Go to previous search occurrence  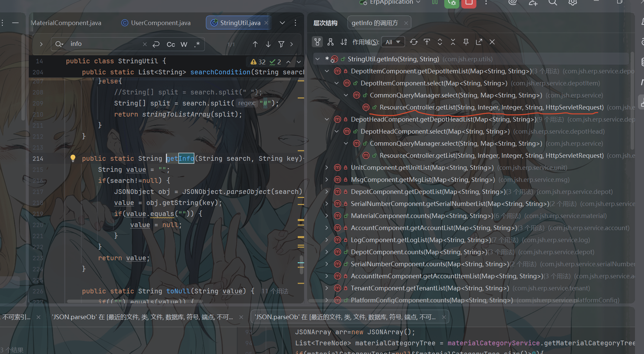click(255, 44)
